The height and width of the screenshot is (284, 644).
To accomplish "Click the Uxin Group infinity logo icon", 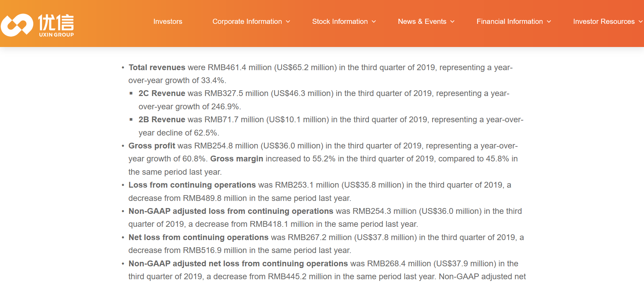I will [17, 25].
